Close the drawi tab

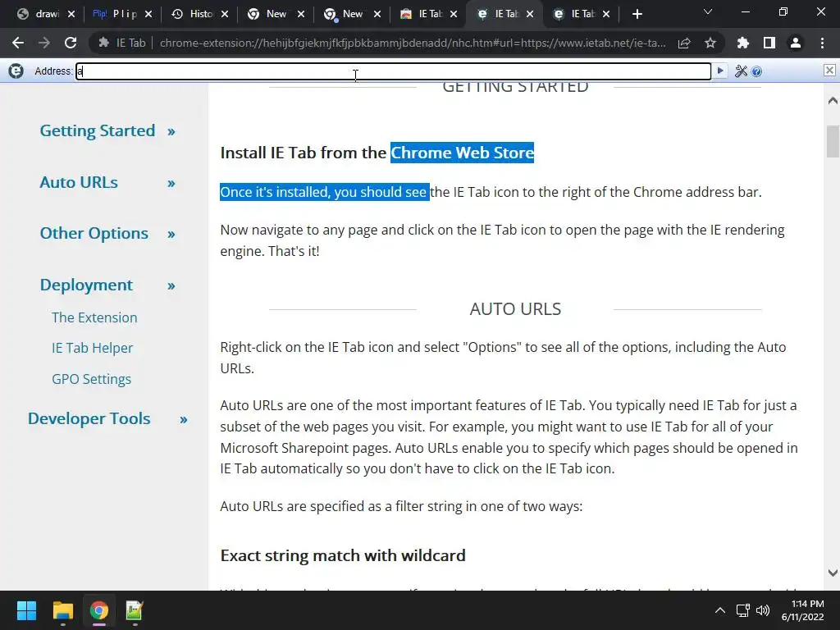coord(71,14)
